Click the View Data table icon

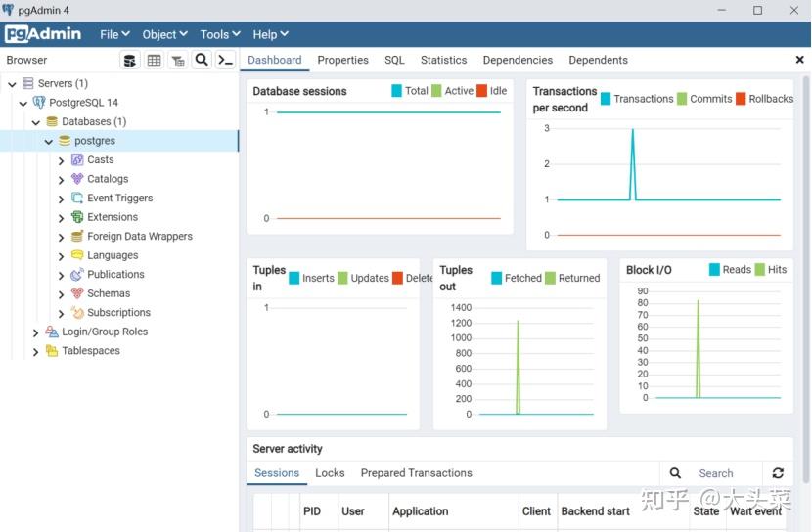(154, 61)
